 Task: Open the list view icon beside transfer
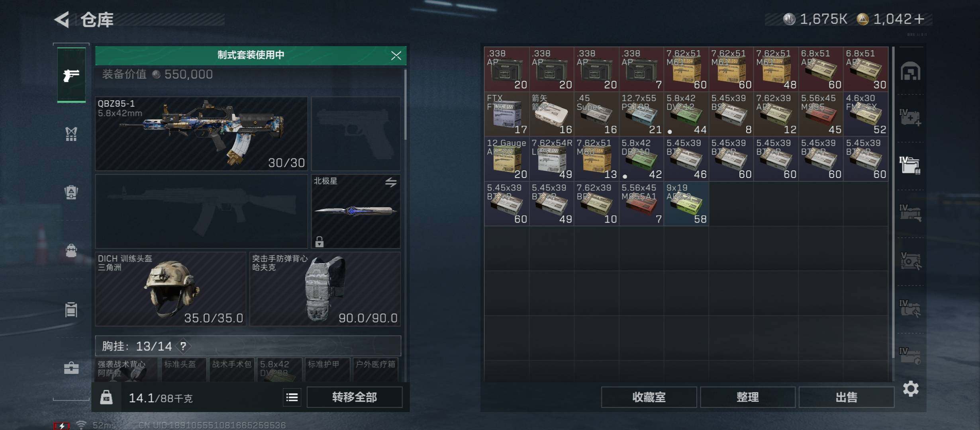(292, 397)
